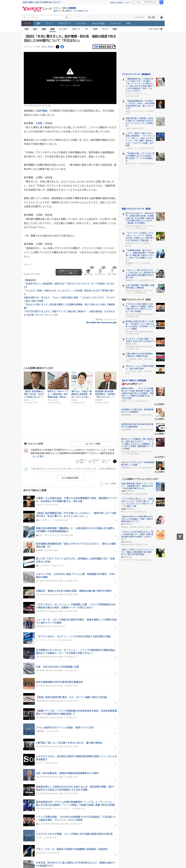This screenshot has height=868, width=186.
Task: Open the KADOKAWA 自社株式の取得 article thumbnail
Action: (x=29, y=760)
